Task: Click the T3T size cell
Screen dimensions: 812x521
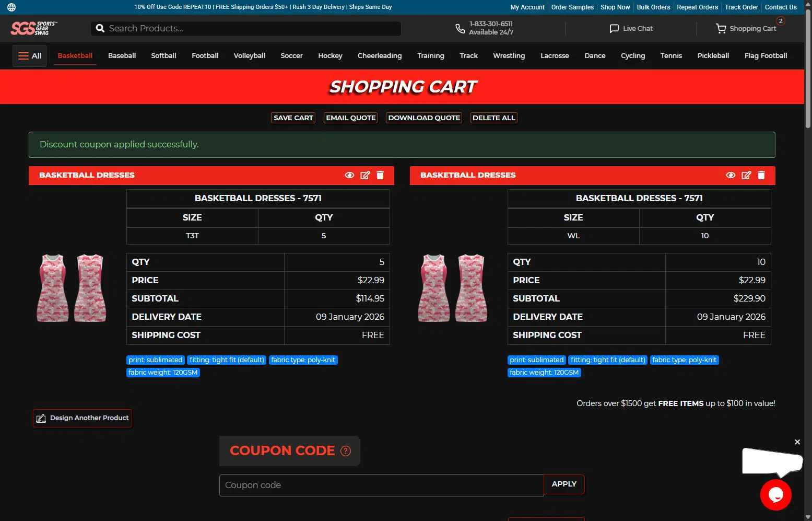Action: [192, 236]
